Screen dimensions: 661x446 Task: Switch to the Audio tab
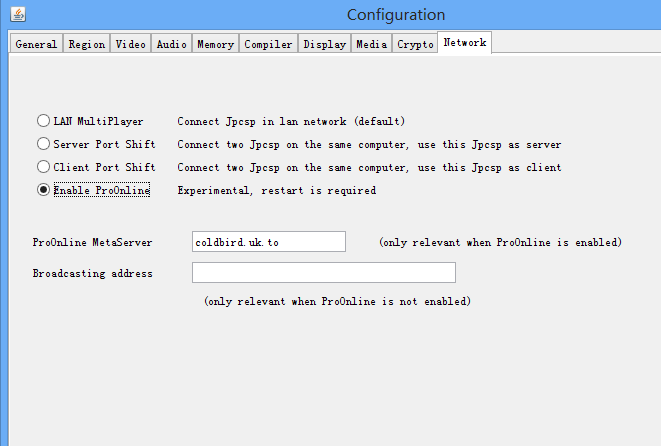[x=171, y=44]
